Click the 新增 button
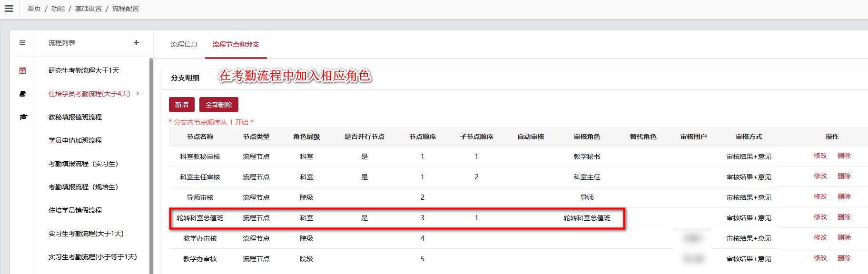868x274 pixels. [182, 105]
